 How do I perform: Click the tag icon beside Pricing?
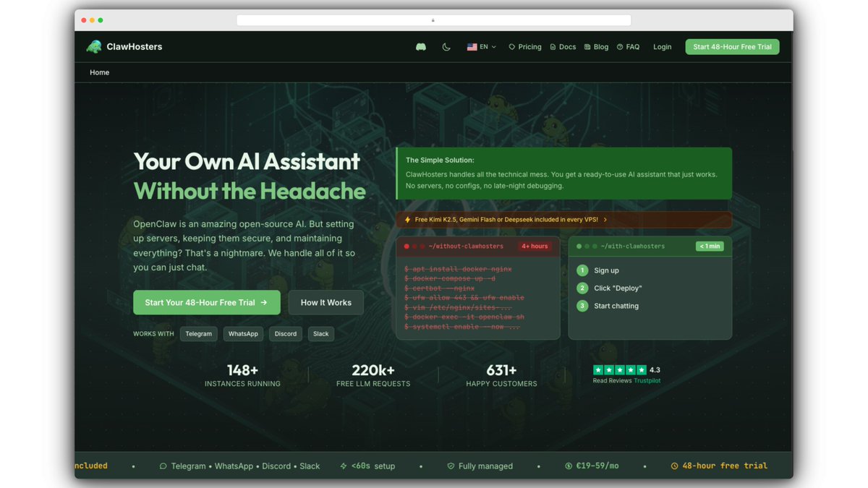[x=512, y=47]
